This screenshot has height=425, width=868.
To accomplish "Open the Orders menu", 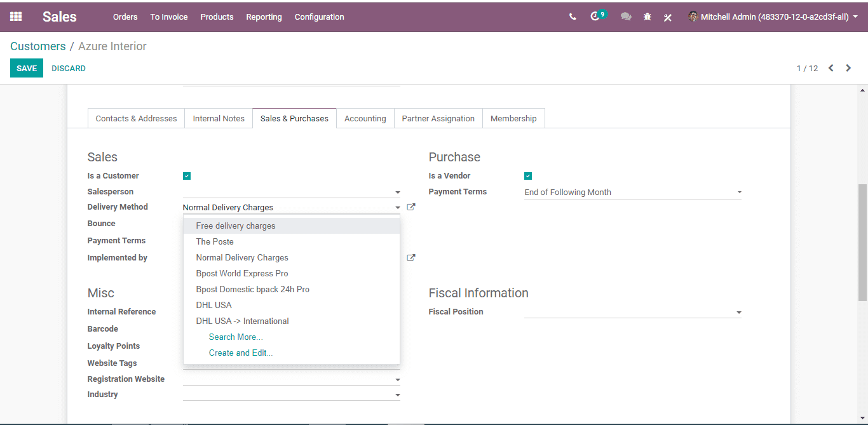I will tap(125, 17).
